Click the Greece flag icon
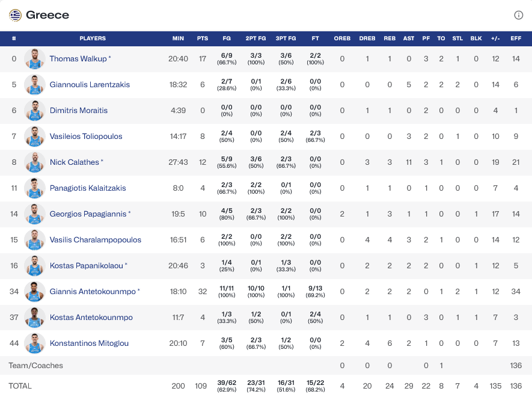Viewport: 532px width, 397px height. 15,15
